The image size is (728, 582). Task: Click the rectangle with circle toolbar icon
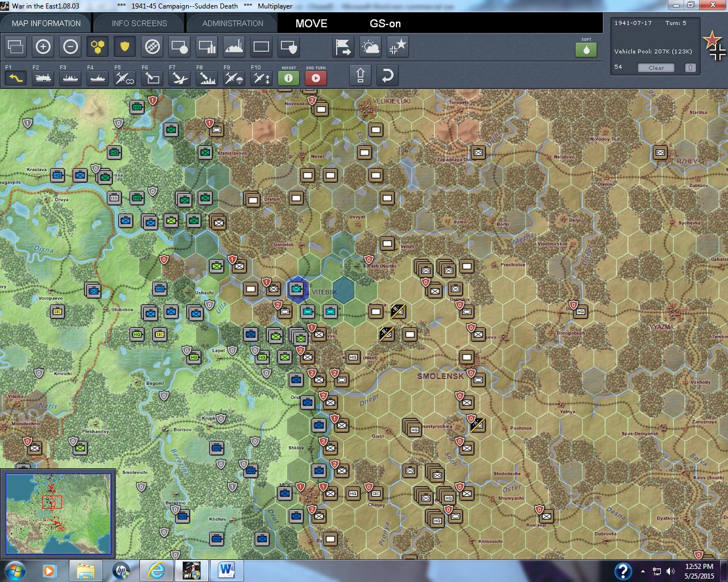(x=180, y=47)
